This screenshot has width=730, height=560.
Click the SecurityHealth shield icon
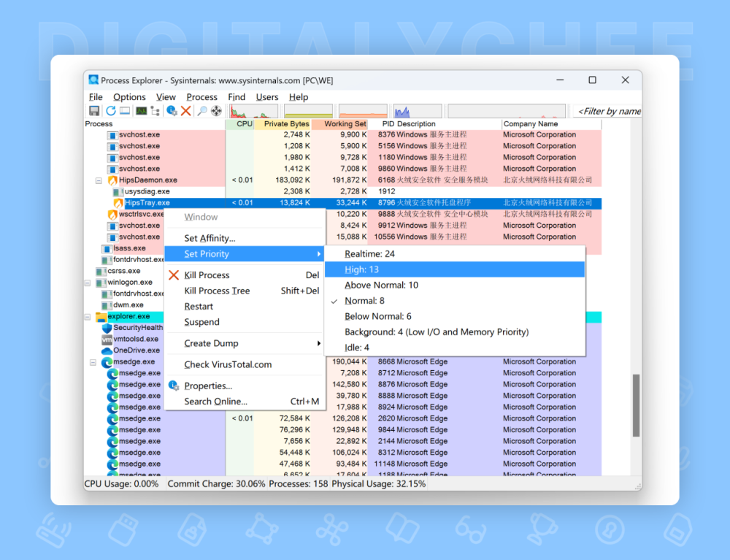107,328
